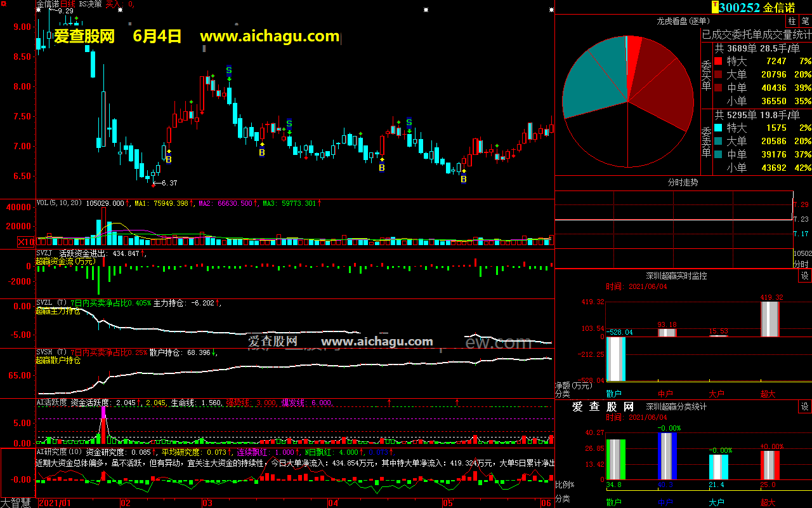812x508 pixels.
Task: Select the AI活跃度 indicator label
Action: [x=51, y=403]
